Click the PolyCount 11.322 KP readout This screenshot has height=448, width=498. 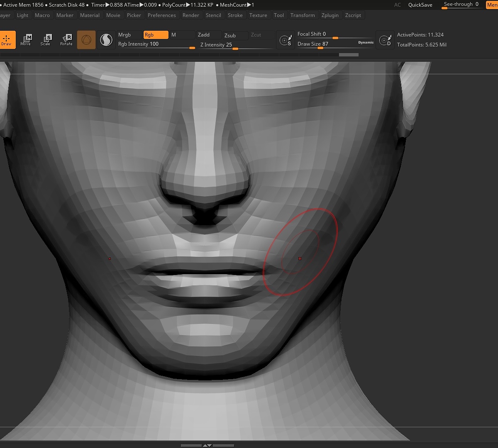[188, 5]
